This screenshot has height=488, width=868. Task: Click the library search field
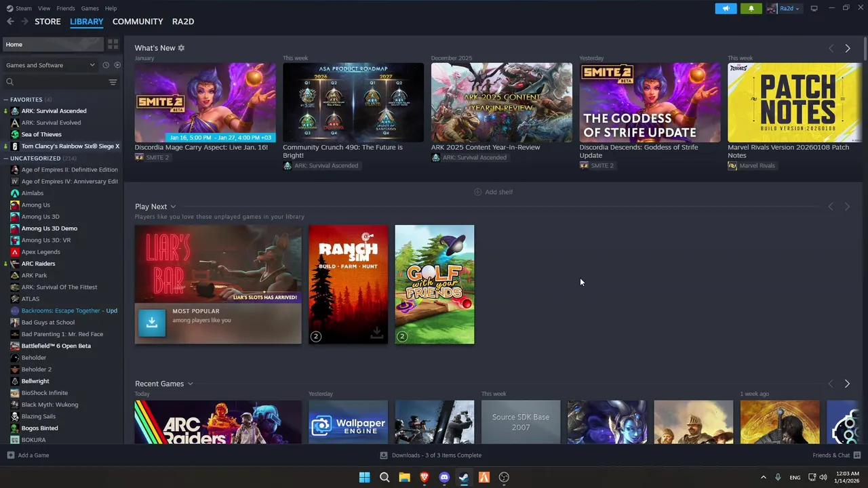pyautogui.click(x=54, y=82)
